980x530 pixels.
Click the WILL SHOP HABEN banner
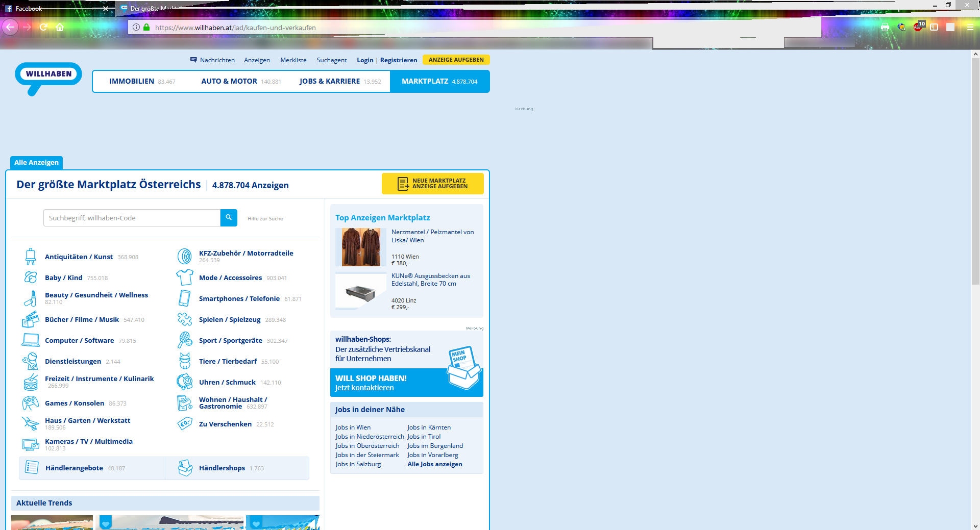tap(407, 383)
